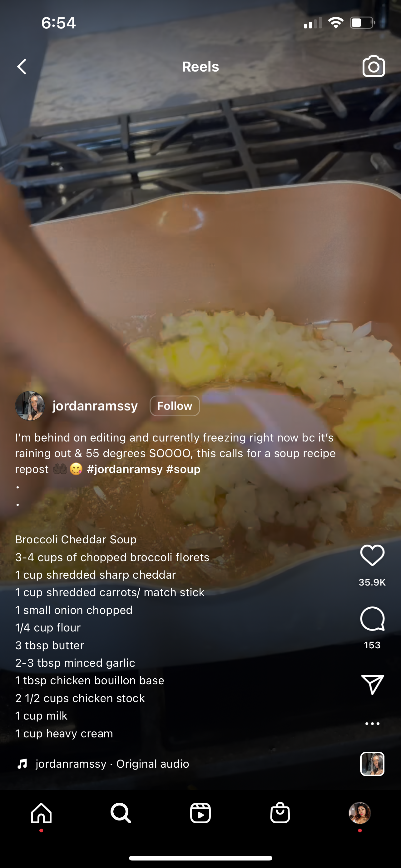Open the #soup hashtag
The image size is (401, 868).
(184, 469)
